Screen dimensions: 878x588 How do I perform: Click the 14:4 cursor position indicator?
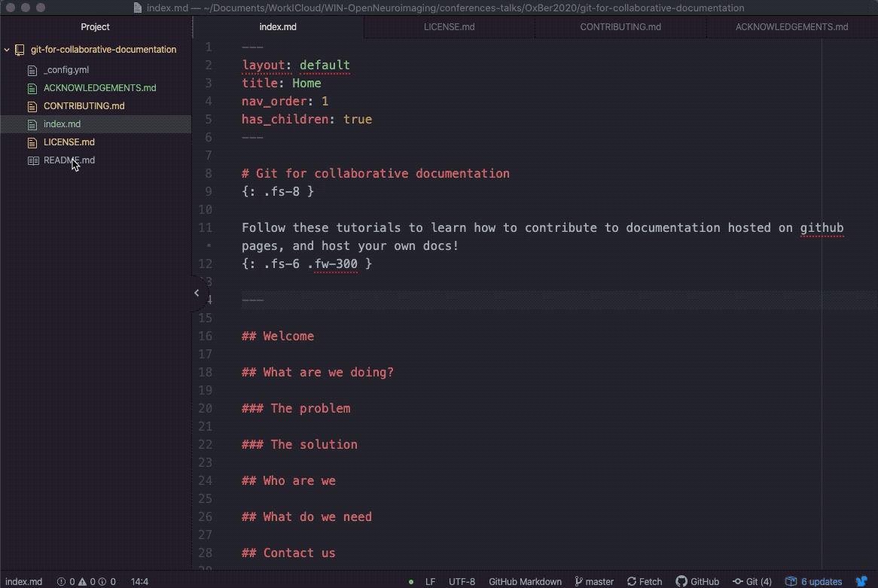coord(139,581)
